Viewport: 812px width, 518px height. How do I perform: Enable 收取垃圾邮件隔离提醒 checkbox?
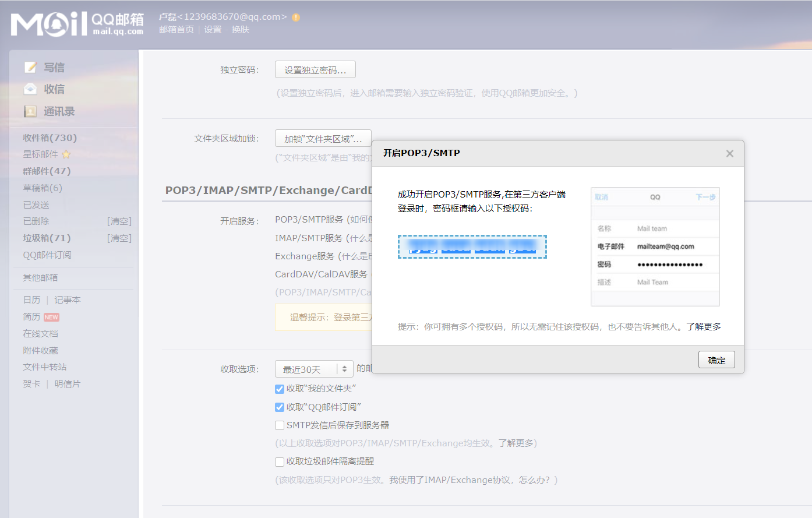pyautogui.click(x=280, y=461)
